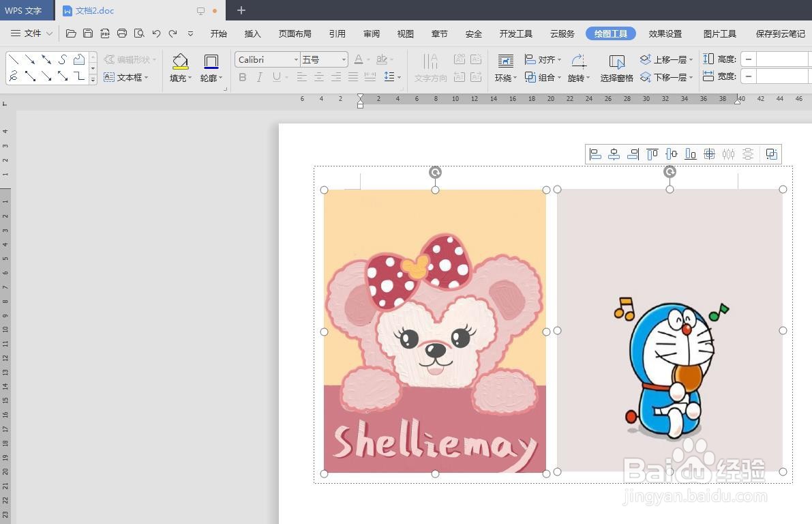
Task: Open print preview magnifier icon
Action: coord(139,33)
